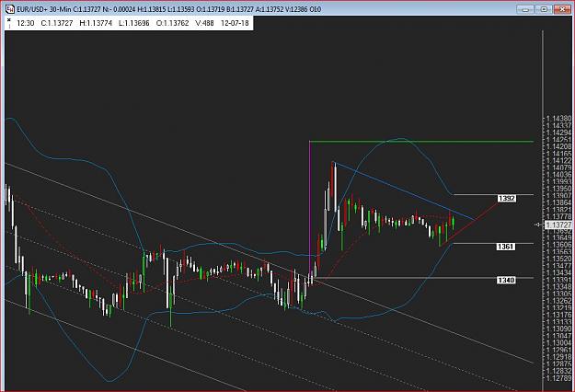Image resolution: width=575 pixels, height=392 pixels.
Task: Select the 1392 price level label
Action: (x=506, y=199)
